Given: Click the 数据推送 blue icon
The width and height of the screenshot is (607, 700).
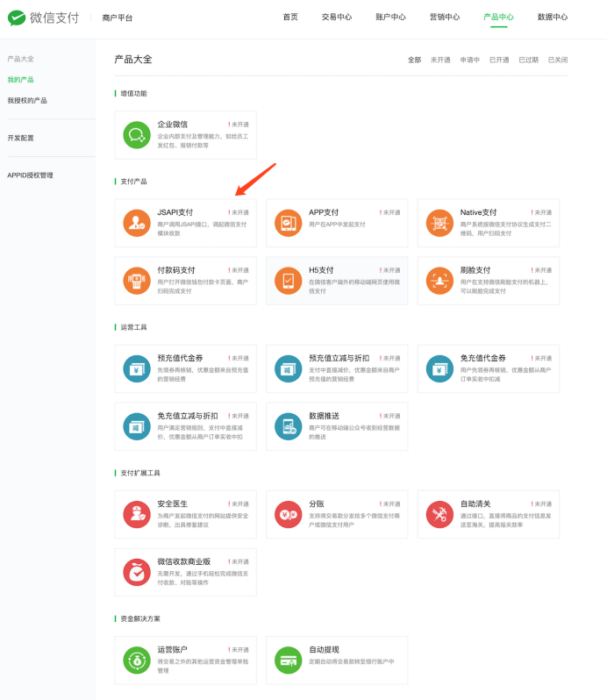Looking at the screenshot, I should 289,426.
